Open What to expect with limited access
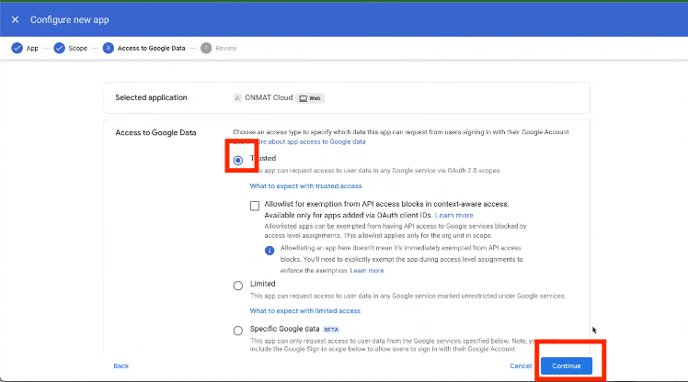 [x=305, y=311]
